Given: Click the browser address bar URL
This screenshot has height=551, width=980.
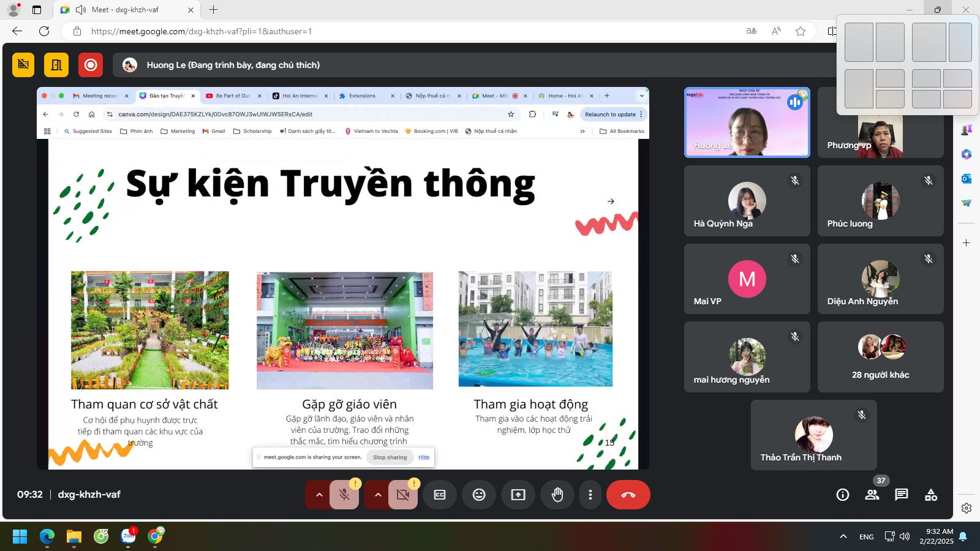Looking at the screenshot, I should point(202,31).
